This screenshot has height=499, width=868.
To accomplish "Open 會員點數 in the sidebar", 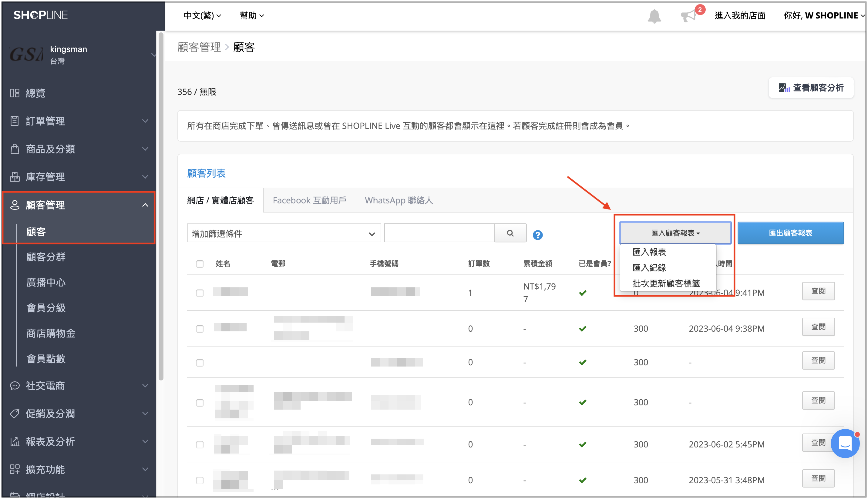I will pyautogui.click(x=46, y=358).
